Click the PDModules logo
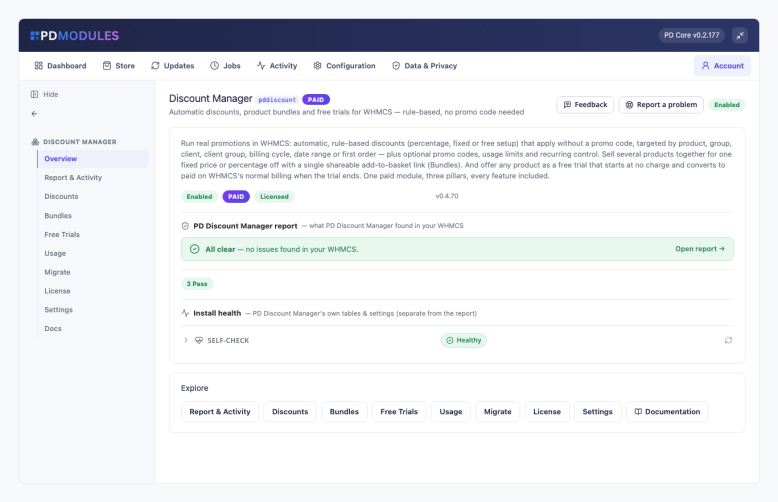 [74, 36]
